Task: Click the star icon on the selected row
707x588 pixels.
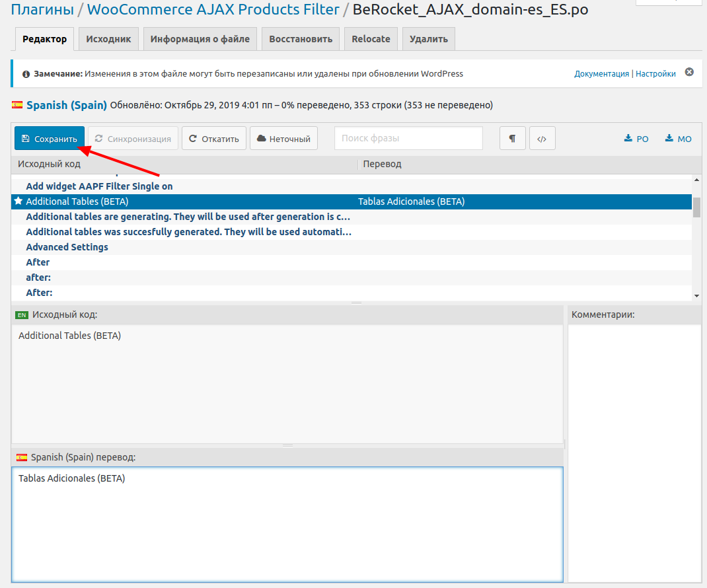Action: coord(18,202)
